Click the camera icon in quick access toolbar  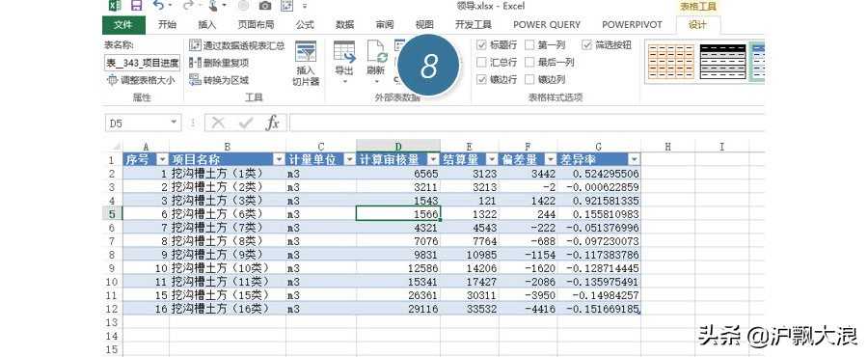(265, 6)
